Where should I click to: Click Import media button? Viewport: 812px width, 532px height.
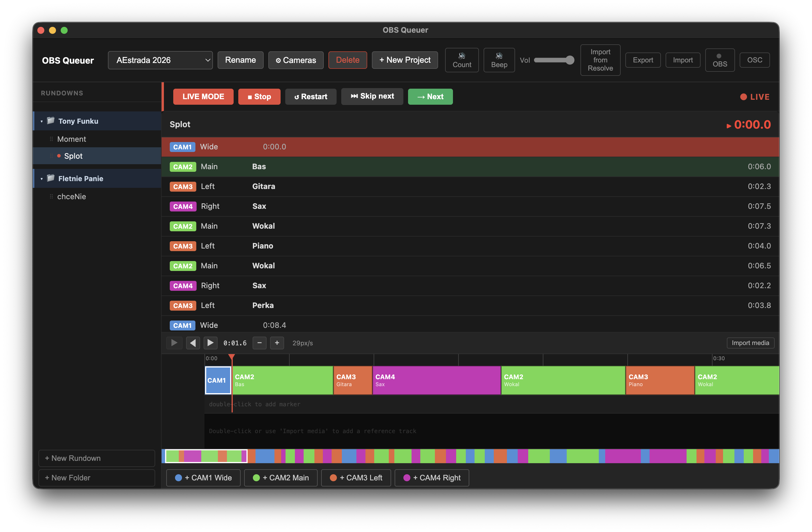[750, 343]
